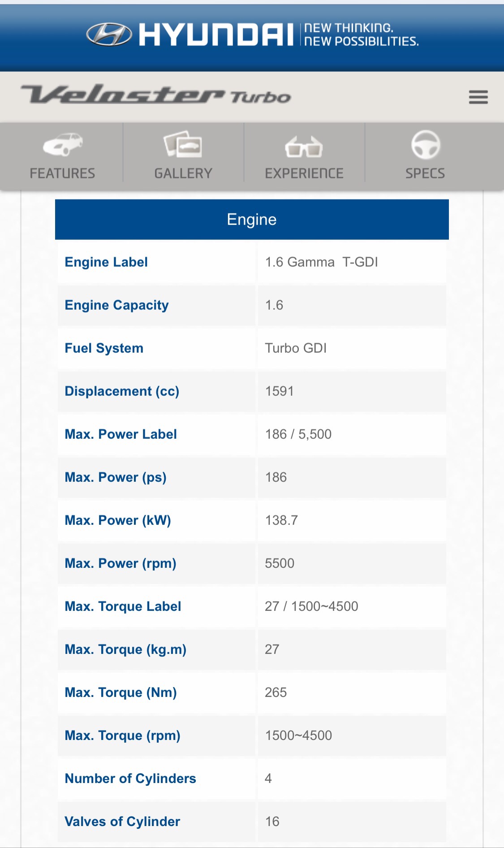Click the 'Max. Torque Label' text
Image resolution: width=504 pixels, height=848 pixels.
click(123, 606)
